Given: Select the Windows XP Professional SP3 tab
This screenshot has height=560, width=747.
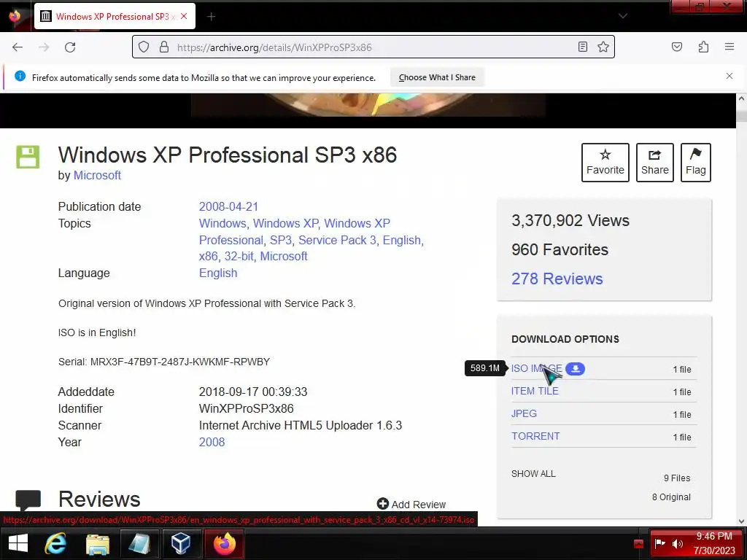Looking at the screenshot, I should (115, 16).
